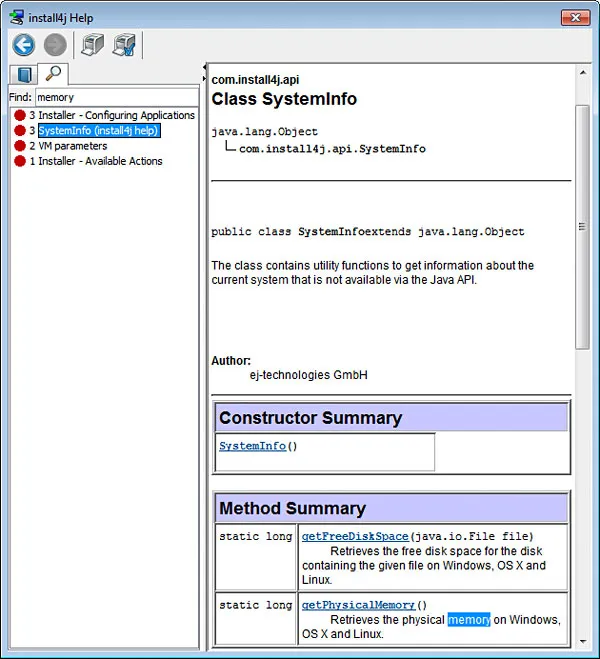Follow the getPhysicalMemory method link
This screenshot has width=600, height=659.
pyautogui.click(x=358, y=605)
